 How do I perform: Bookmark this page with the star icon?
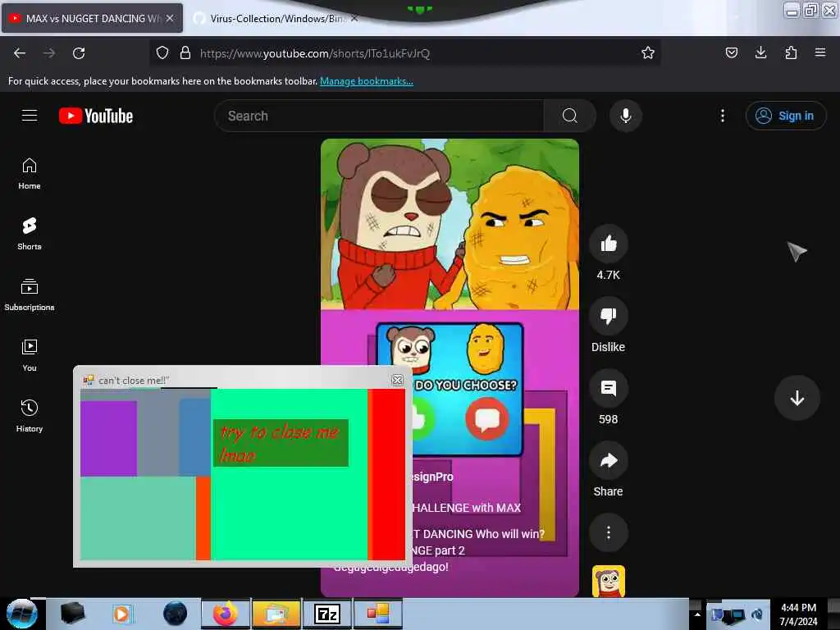648,53
